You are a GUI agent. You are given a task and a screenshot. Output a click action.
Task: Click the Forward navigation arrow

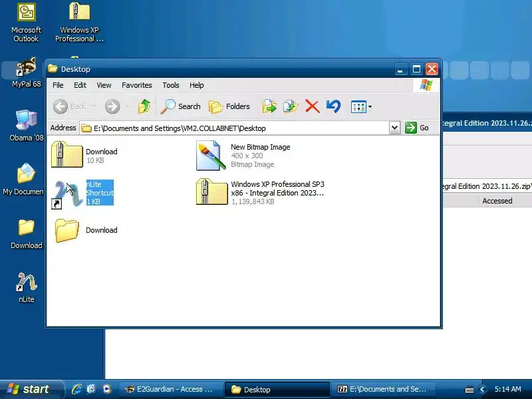click(112, 106)
